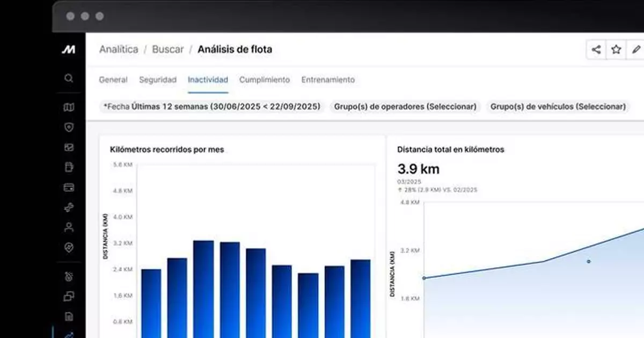Edit the report using the pencil icon
This screenshot has height=338, width=644.
(x=636, y=49)
